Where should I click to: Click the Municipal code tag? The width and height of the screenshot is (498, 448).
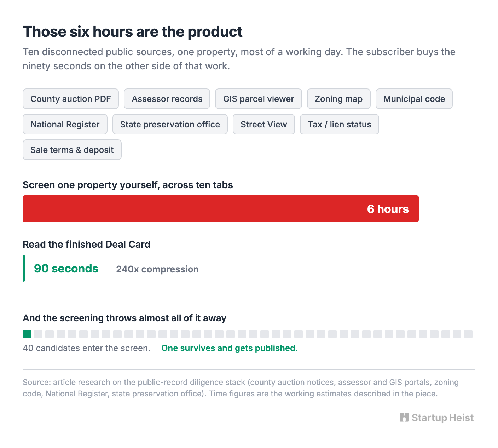click(x=414, y=99)
